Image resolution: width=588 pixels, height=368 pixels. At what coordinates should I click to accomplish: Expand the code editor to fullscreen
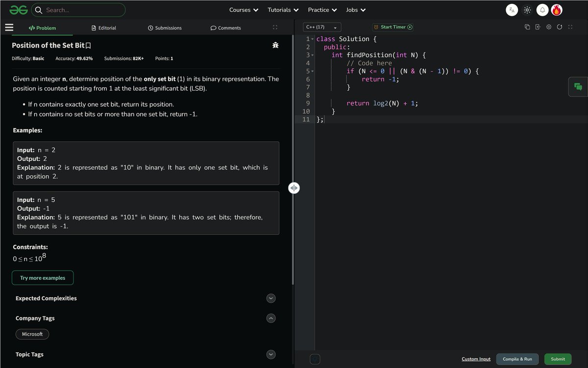[x=570, y=27]
